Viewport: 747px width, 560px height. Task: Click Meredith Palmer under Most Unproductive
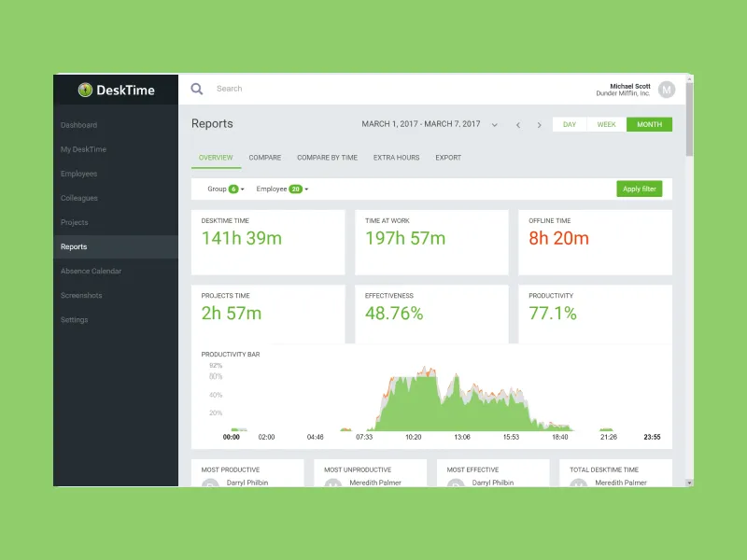click(x=375, y=483)
